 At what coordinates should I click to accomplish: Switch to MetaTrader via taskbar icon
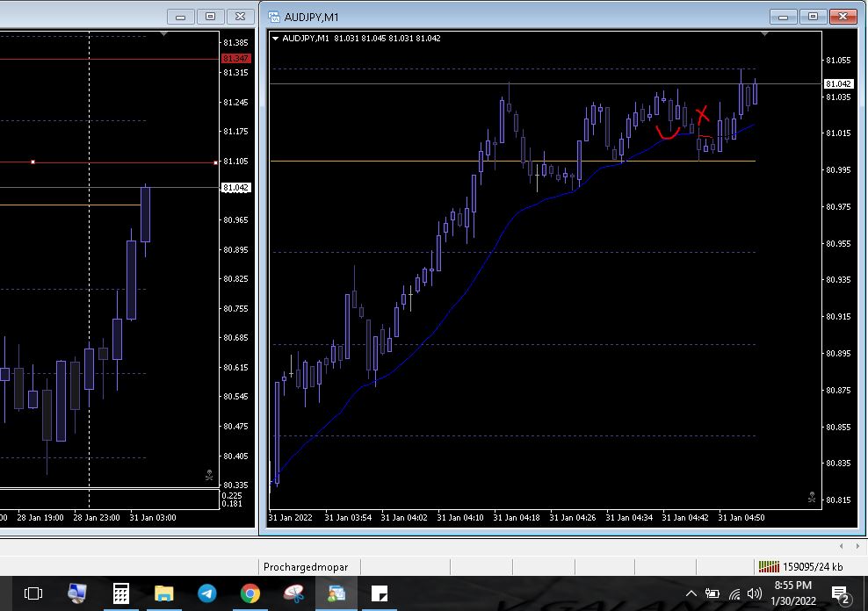(336, 593)
